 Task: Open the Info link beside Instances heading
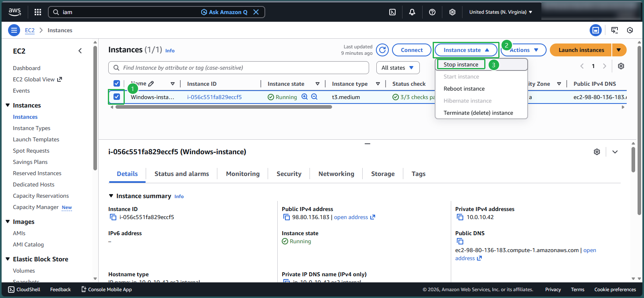[x=170, y=51]
